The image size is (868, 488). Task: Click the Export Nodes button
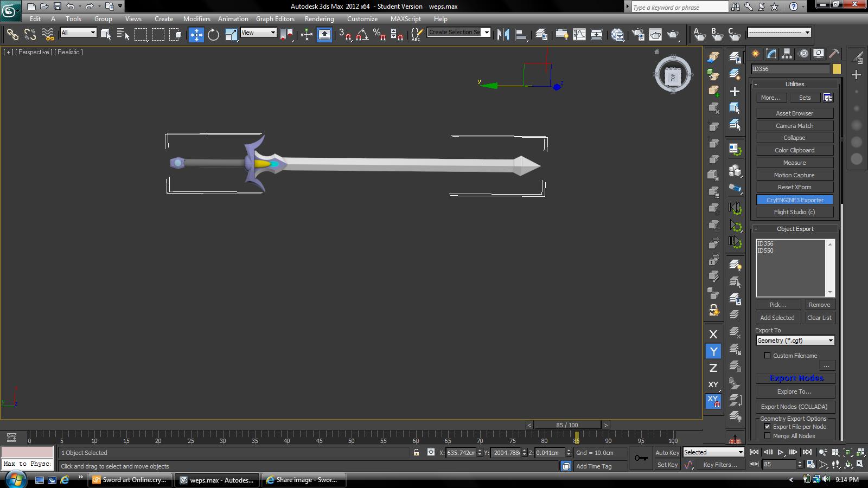tap(796, 378)
